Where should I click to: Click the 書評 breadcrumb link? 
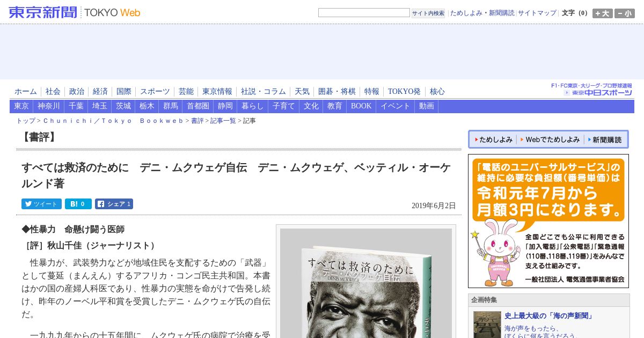[x=197, y=121]
